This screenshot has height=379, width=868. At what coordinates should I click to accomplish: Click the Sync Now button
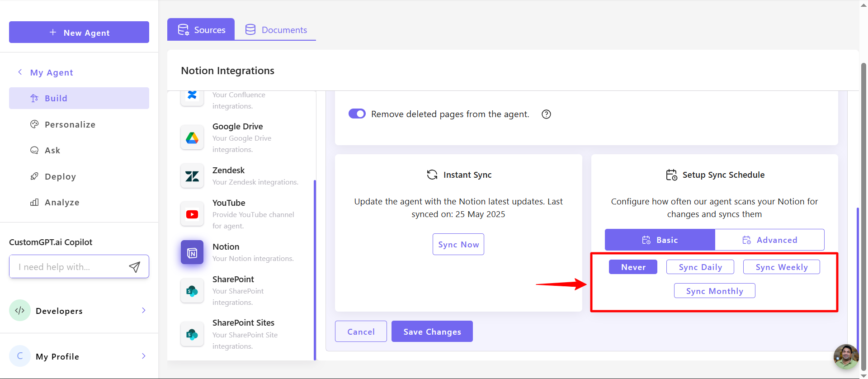point(458,244)
